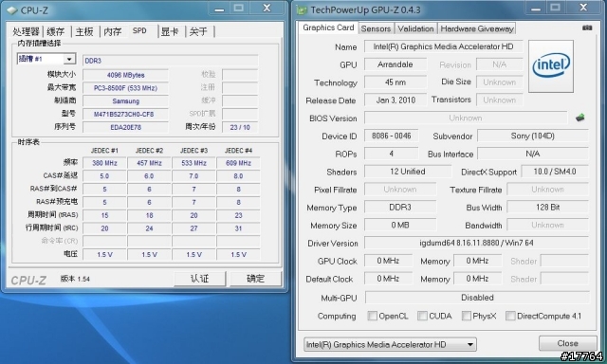Click the JEDEC #3 tRC value 27
The image size is (607, 364).
click(x=193, y=228)
